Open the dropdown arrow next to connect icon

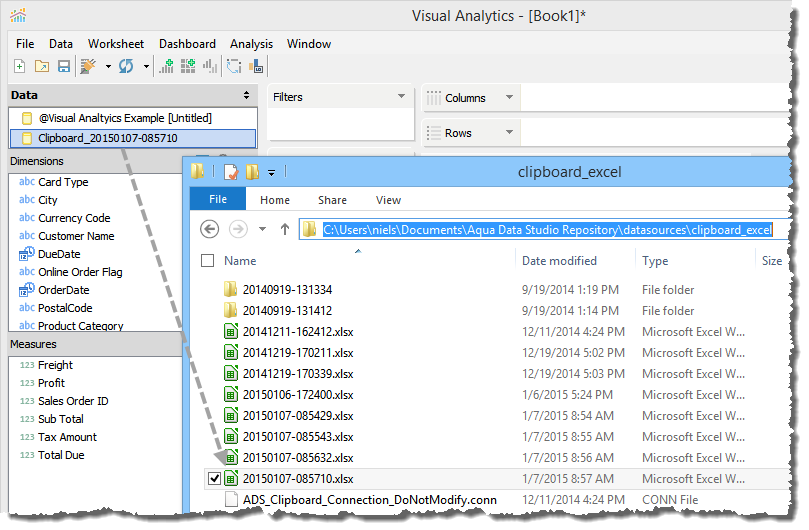tap(108, 67)
